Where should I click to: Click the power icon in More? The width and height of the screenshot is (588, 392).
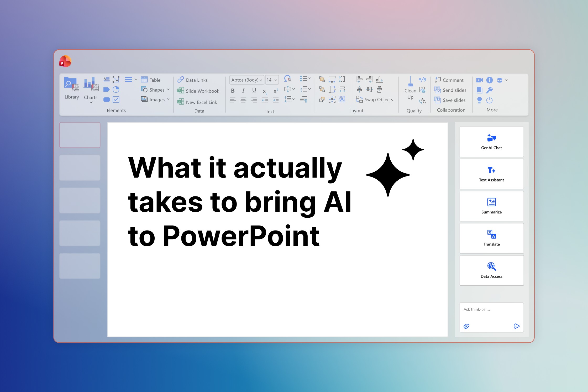tap(490, 100)
